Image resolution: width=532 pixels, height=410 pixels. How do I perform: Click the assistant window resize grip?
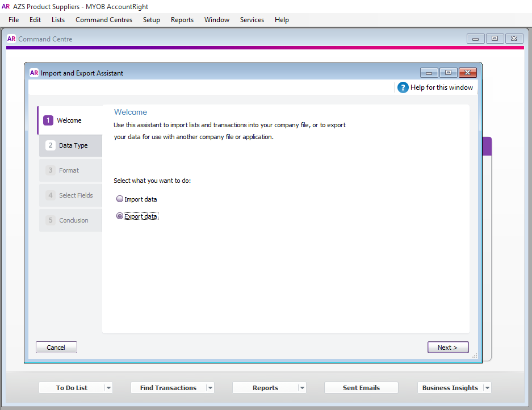click(x=475, y=355)
